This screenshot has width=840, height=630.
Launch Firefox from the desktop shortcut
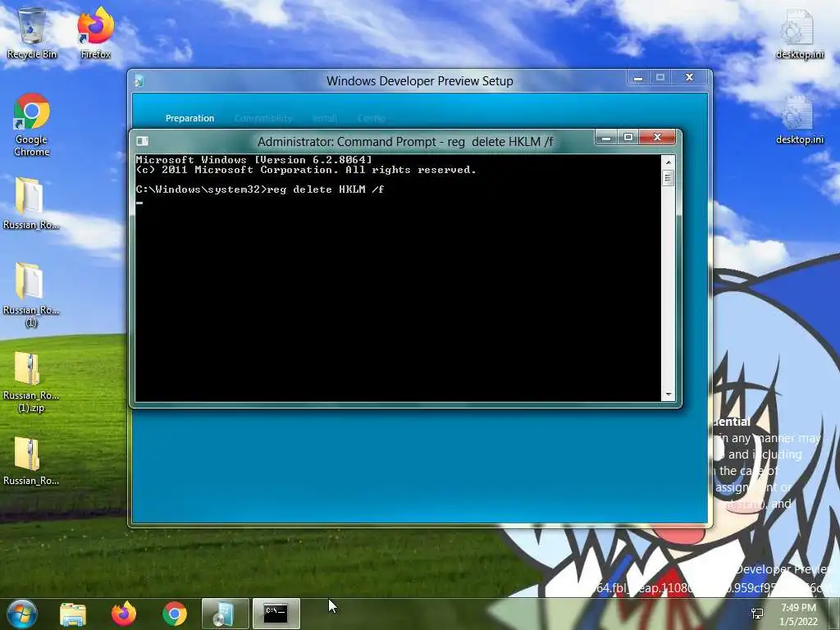[x=95, y=33]
